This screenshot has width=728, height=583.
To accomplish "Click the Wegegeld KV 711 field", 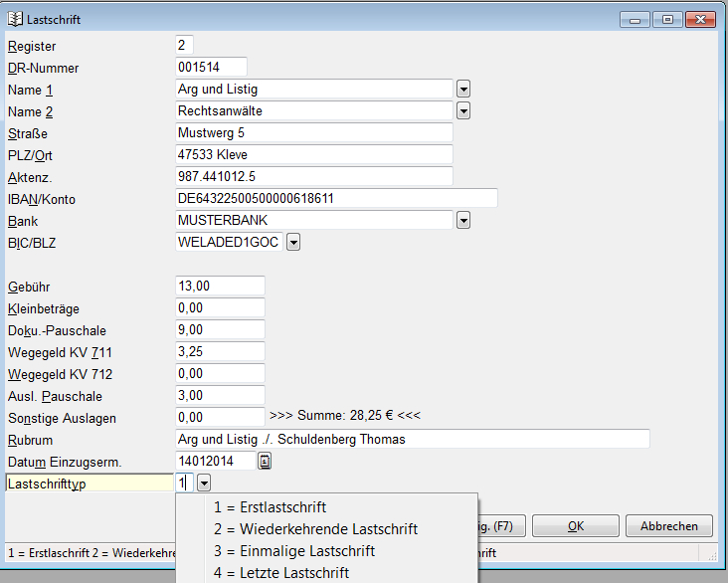I will coord(219,352).
